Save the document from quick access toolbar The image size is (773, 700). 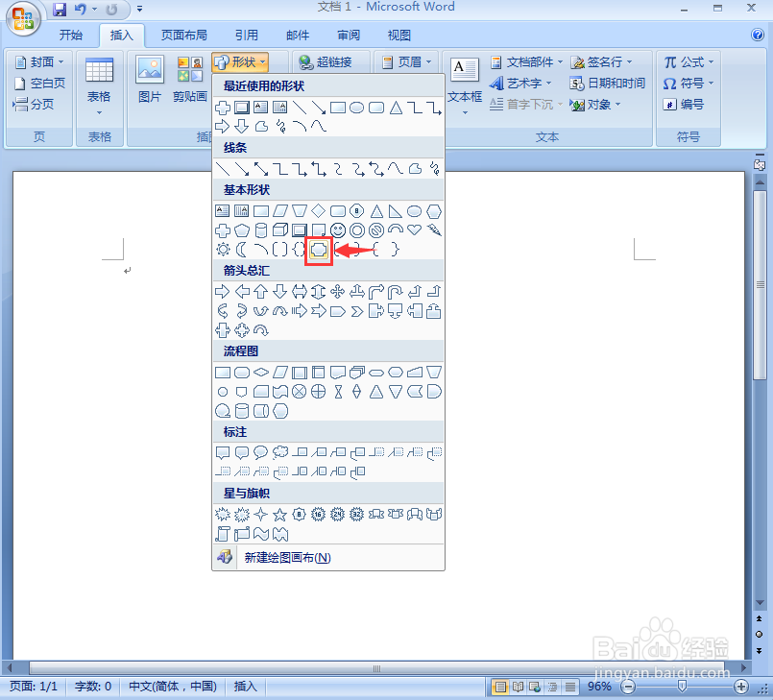pyautogui.click(x=60, y=9)
